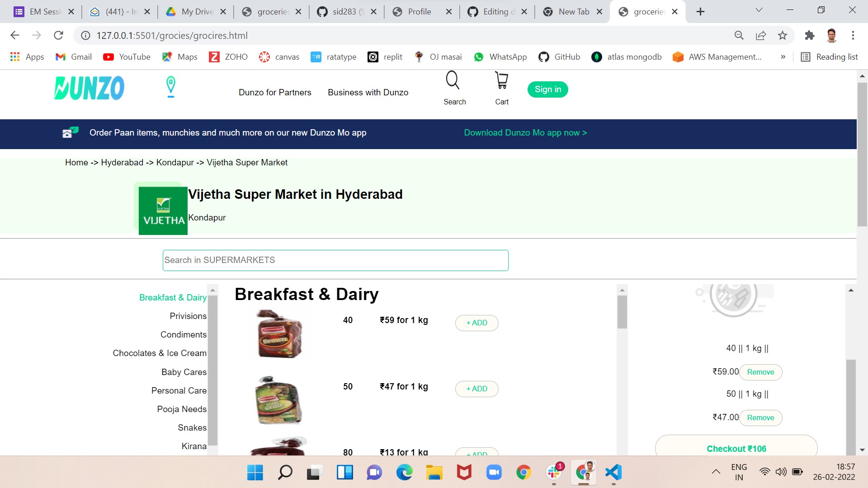The height and width of the screenshot is (488, 868).
Task: Launch Visual Studio Code from taskbar
Action: point(613,473)
